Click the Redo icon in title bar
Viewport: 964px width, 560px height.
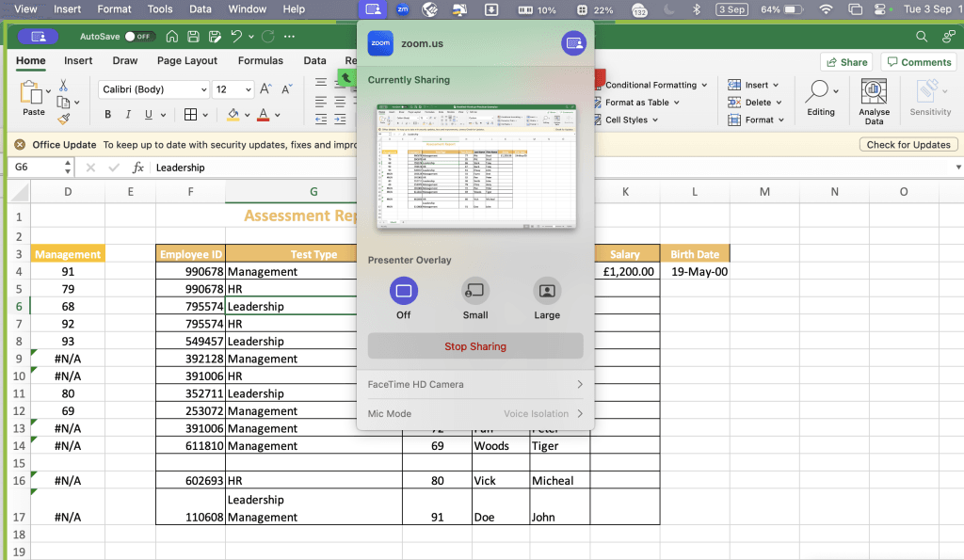[x=268, y=37]
